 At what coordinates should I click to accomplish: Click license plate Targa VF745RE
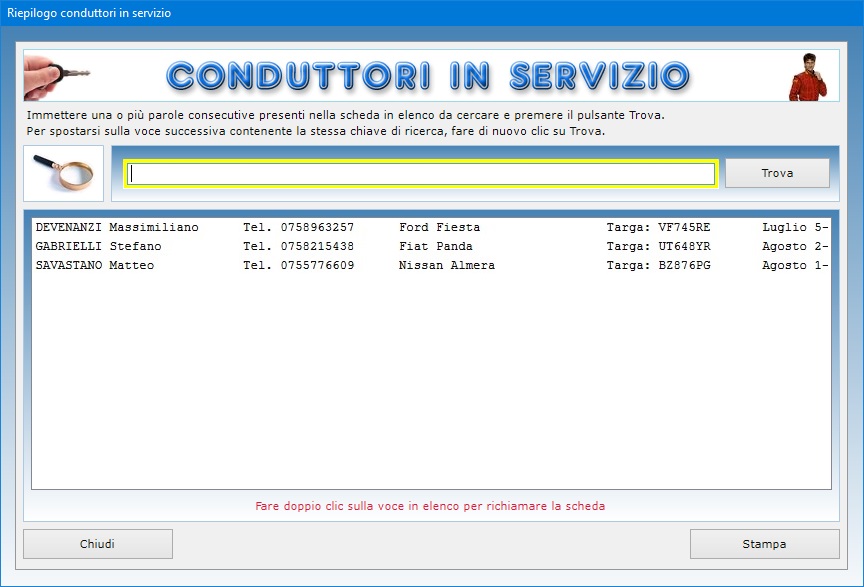658,227
